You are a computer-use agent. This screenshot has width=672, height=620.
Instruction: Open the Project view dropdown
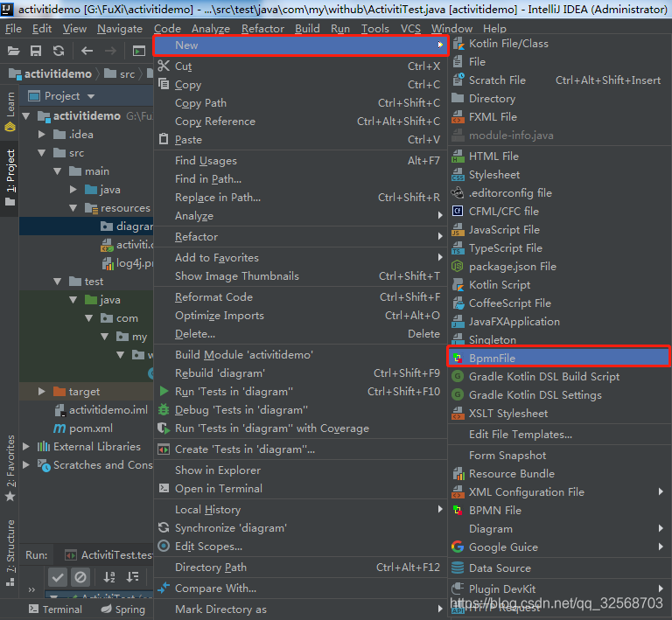[91, 96]
